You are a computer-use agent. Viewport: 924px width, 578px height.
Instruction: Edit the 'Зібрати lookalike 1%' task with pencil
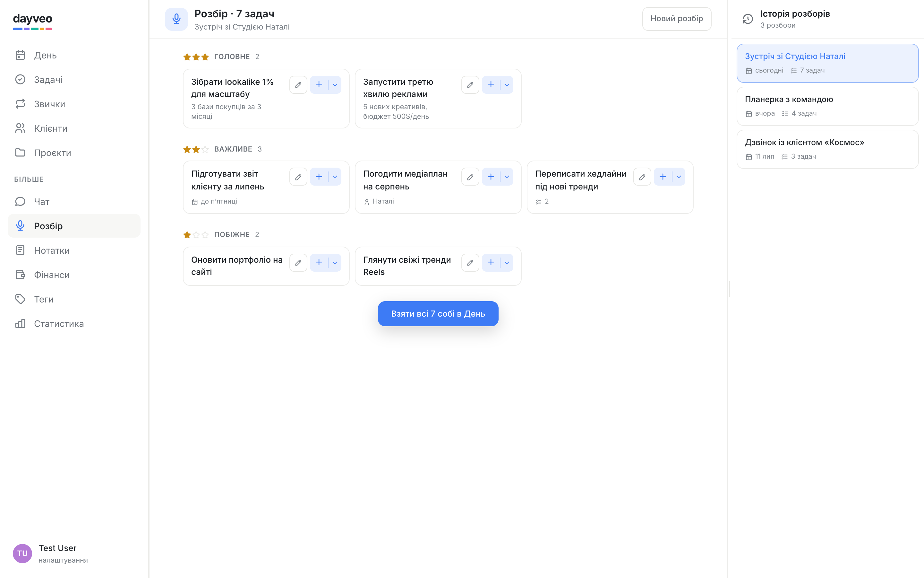click(x=298, y=84)
